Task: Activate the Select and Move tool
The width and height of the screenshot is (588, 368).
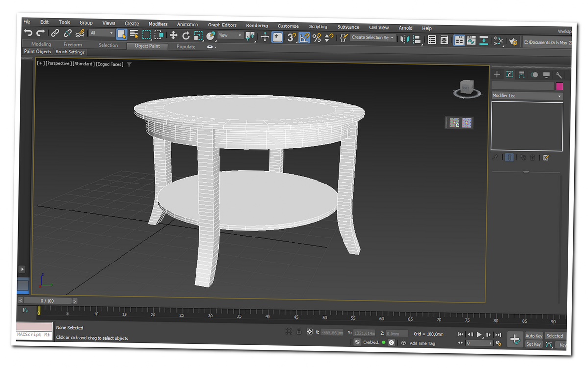Action: (173, 35)
